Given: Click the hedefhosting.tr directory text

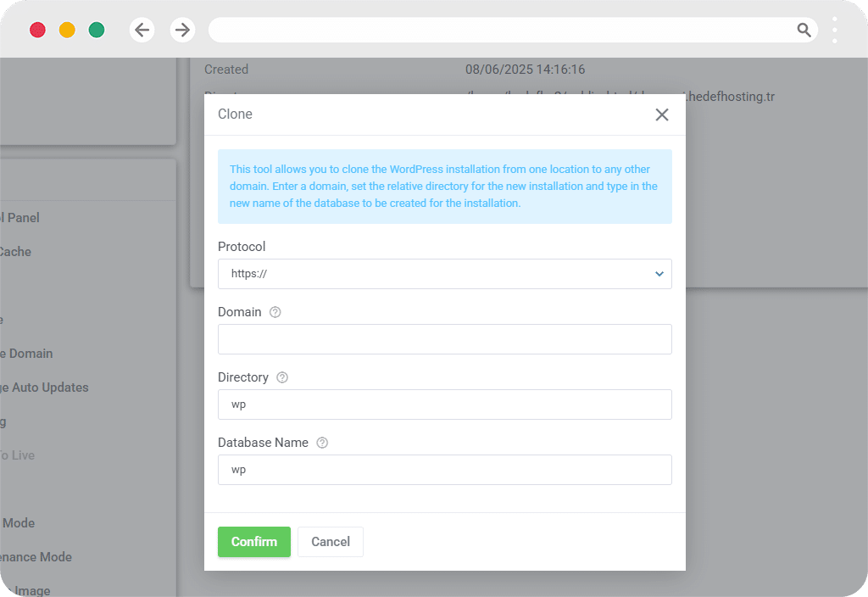Looking at the screenshot, I should [730, 97].
